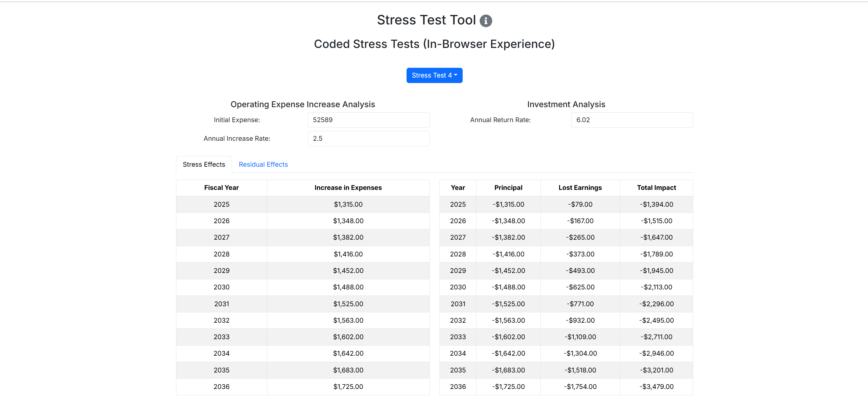The height and width of the screenshot is (403, 868).
Task: Click the -$1,945.00 total impact value
Action: pyautogui.click(x=656, y=270)
